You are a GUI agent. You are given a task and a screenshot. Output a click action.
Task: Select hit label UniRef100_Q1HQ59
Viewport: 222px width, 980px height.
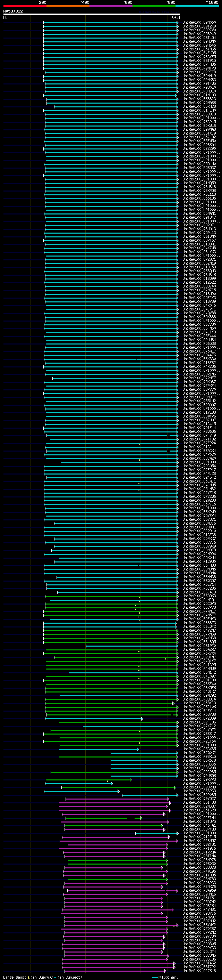point(199,183)
